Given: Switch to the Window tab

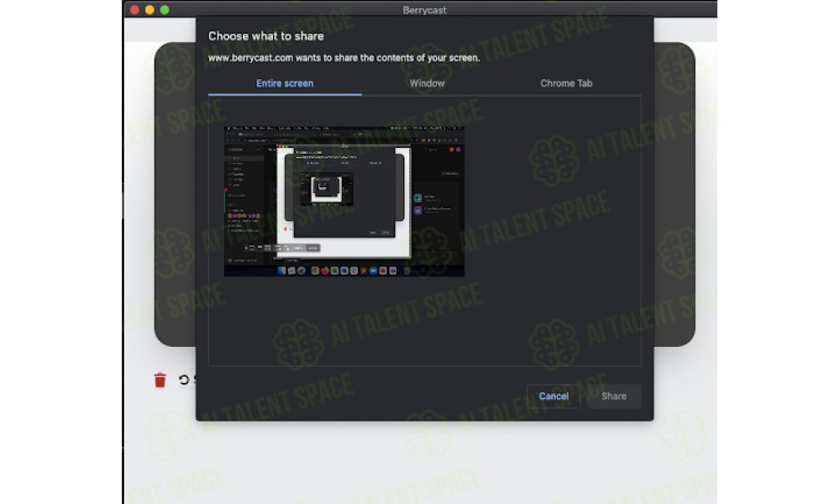Looking at the screenshot, I should (427, 83).
